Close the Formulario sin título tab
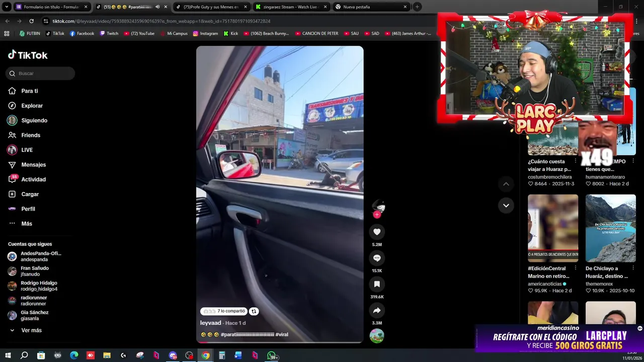 point(86,7)
